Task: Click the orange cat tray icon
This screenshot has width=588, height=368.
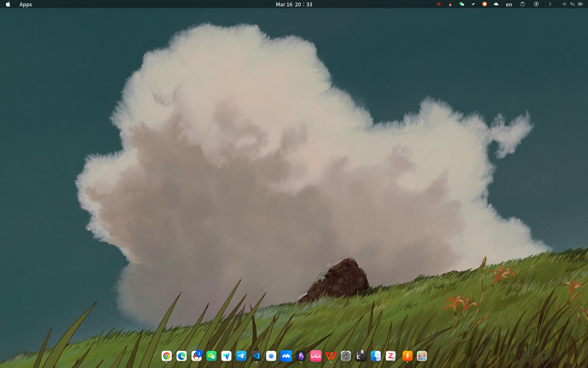Action: click(484, 4)
